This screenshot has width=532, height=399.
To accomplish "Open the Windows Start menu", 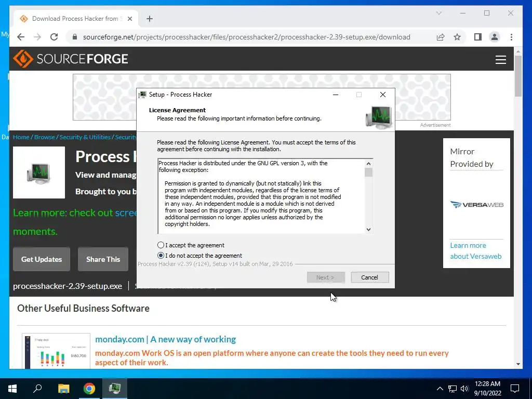I will coord(12,389).
